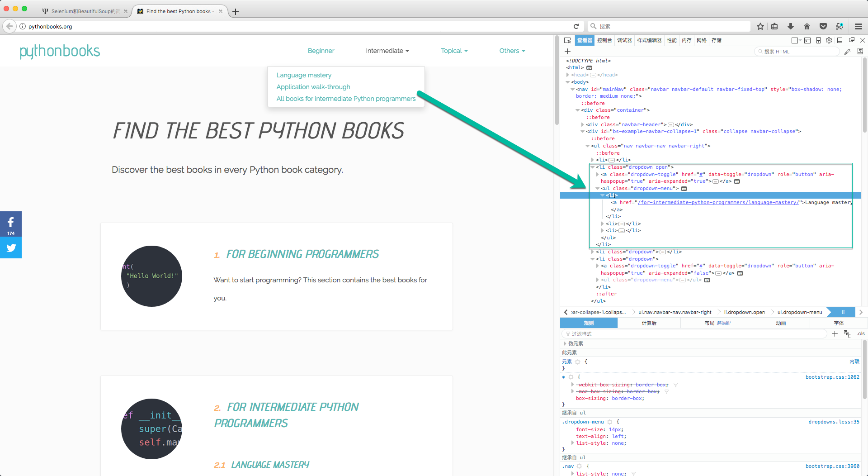The height and width of the screenshot is (476, 868).
Task: Expand the list-style: none property
Action: pyautogui.click(x=572, y=443)
